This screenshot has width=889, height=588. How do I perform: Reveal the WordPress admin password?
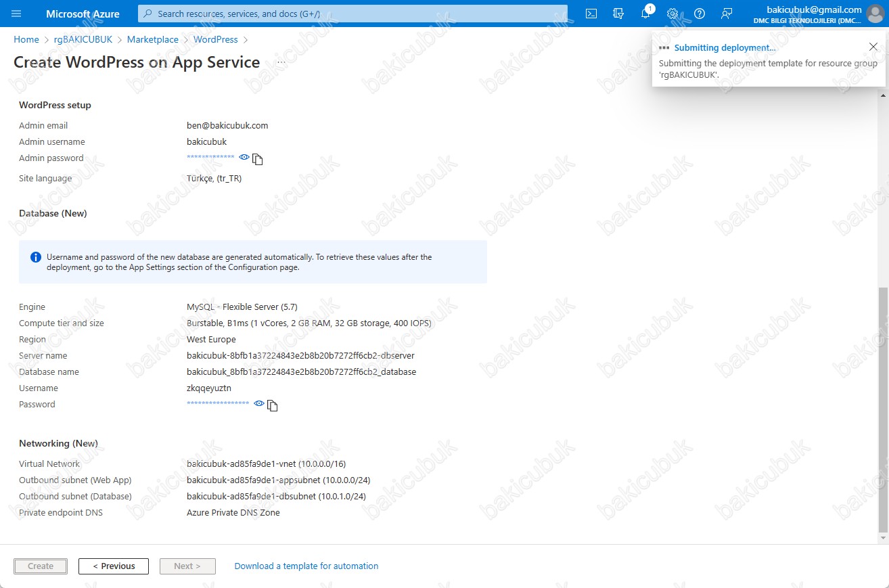[244, 157]
